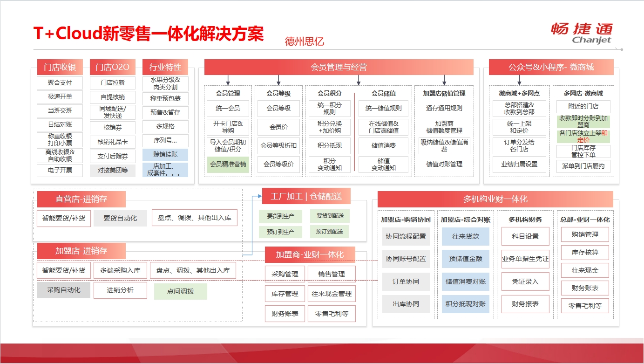Screen dimensions: 644x364
Task: Select the 会员等级折扣 box
Action: [278, 145]
